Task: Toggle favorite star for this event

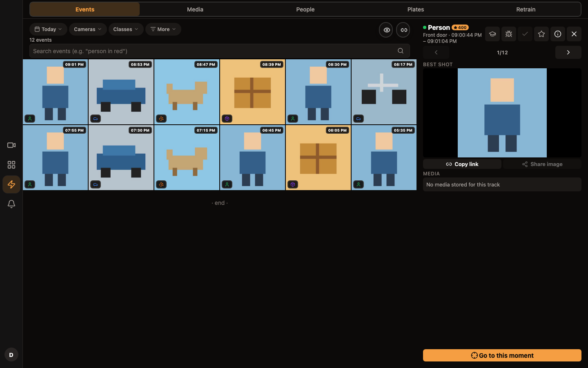Action: [x=541, y=34]
